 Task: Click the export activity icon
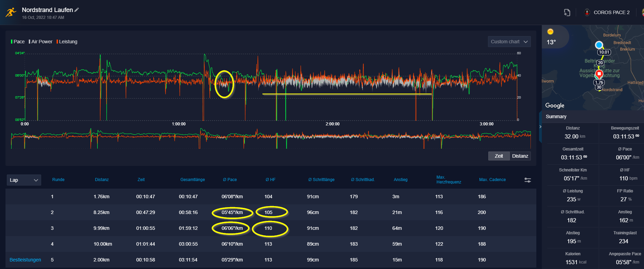click(x=567, y=12)
